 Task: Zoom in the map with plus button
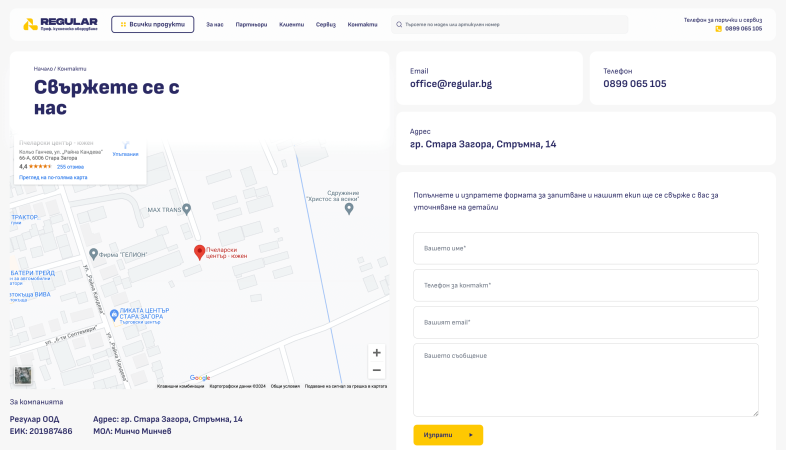[x=376, y=353]
